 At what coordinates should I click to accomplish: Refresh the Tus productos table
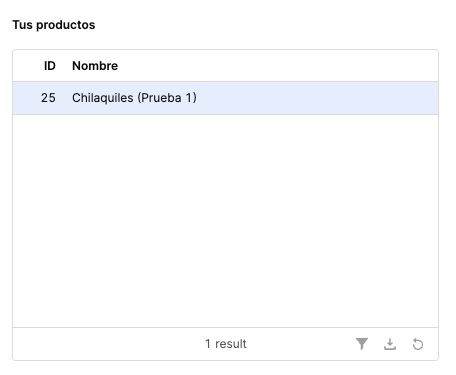point(418,344)
